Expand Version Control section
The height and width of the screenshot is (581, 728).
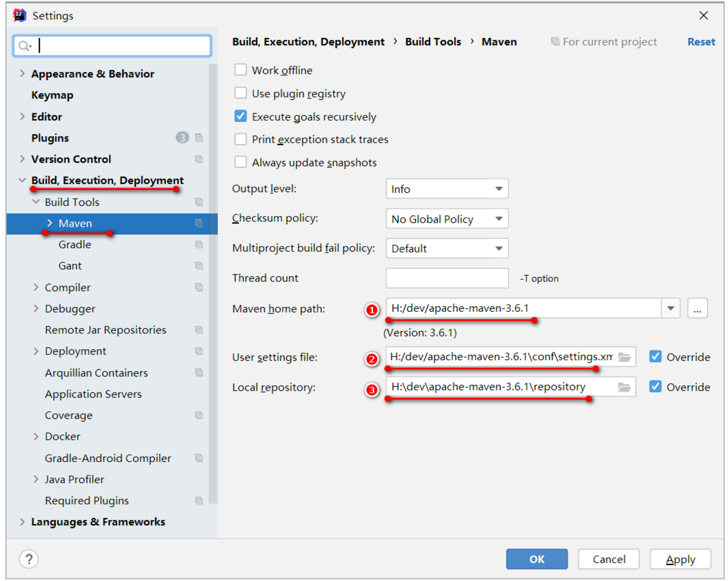(x=22, y=159)
